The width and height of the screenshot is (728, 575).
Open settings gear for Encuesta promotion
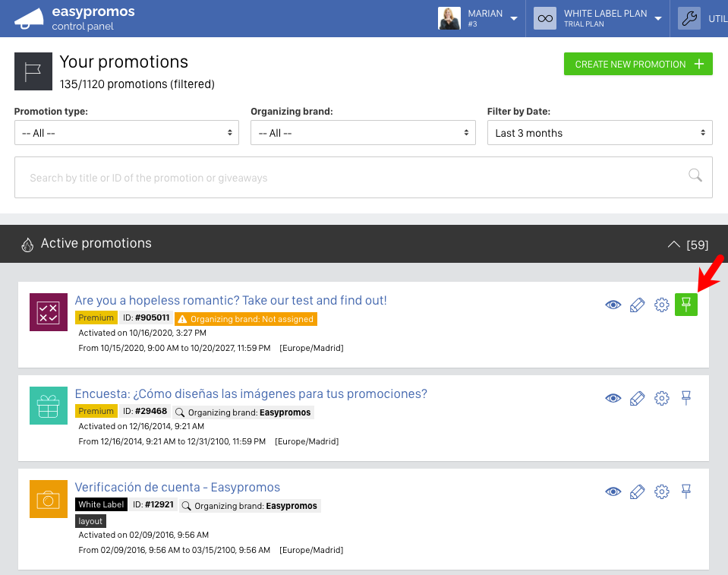pos(662,398)
